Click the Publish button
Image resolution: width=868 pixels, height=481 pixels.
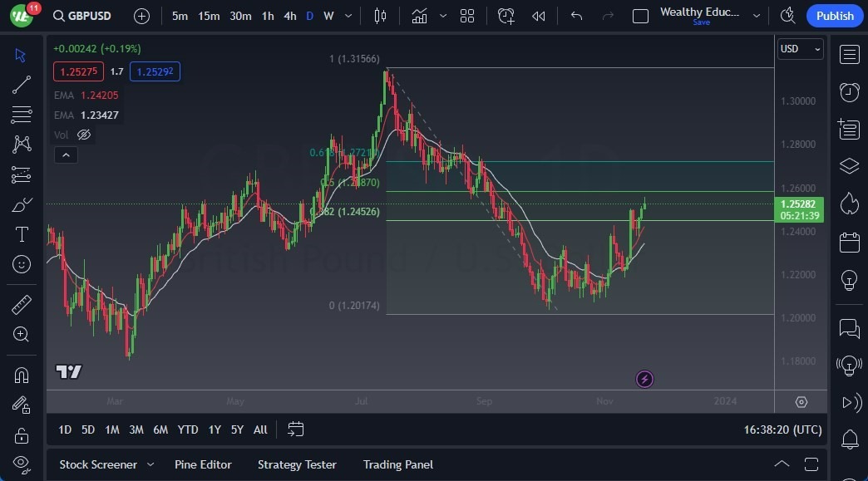(x=834, y=16)
